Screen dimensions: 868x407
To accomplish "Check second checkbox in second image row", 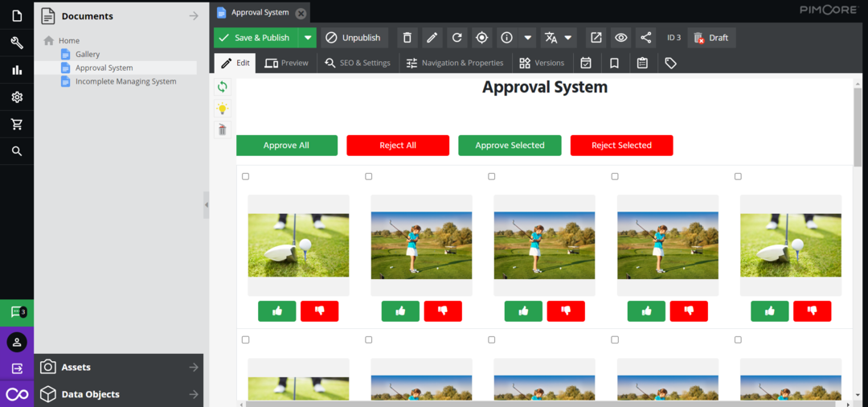I will tap(369, 340).
